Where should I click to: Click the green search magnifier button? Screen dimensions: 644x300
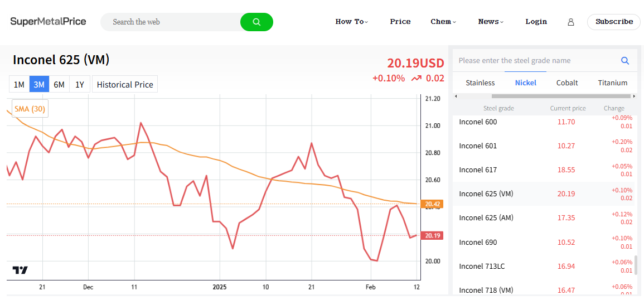[256, 22]
